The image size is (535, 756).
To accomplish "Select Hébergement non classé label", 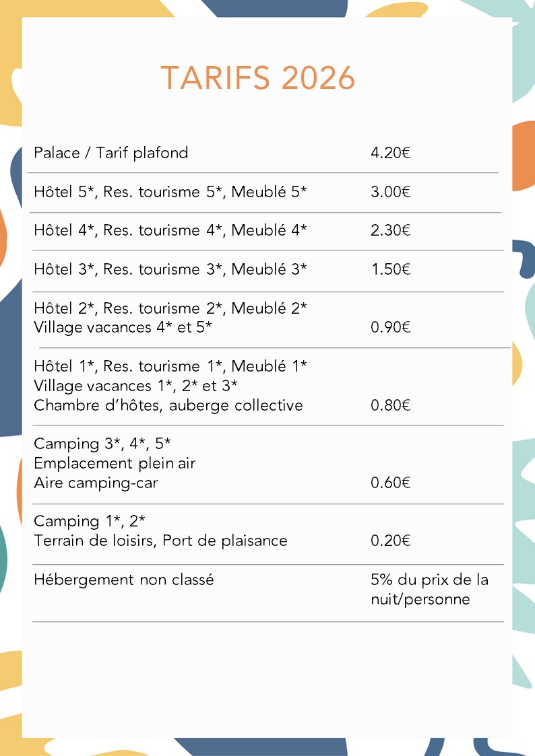I will [x=123, y=580].
